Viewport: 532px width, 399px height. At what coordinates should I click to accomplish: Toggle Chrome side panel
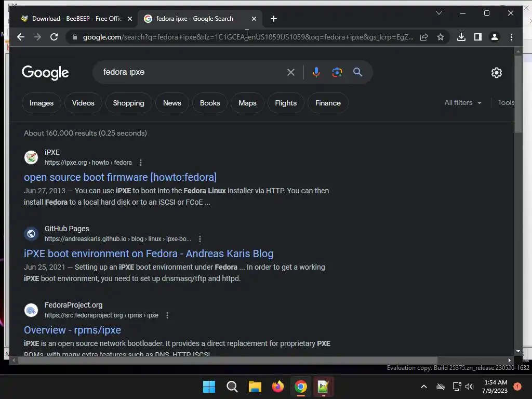[478, 37]
